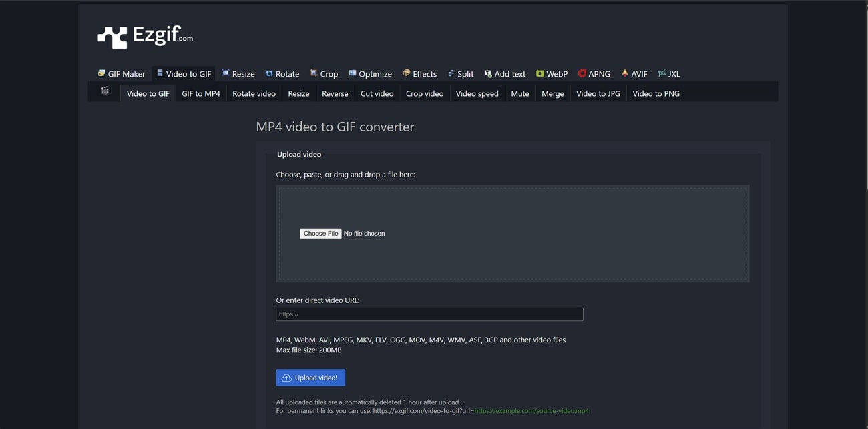The width and height of the screenshot is (868, 429).
Task: Open the Optimize menu label
Action: coord(375,74)
